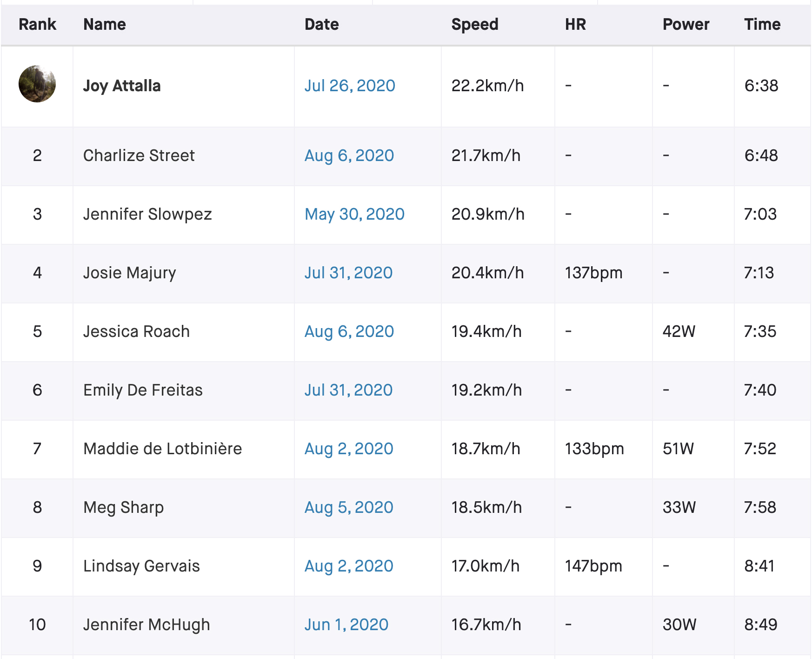The image size is (812, 659).
Task: Click the 7:03 time value
Action: 760,214
